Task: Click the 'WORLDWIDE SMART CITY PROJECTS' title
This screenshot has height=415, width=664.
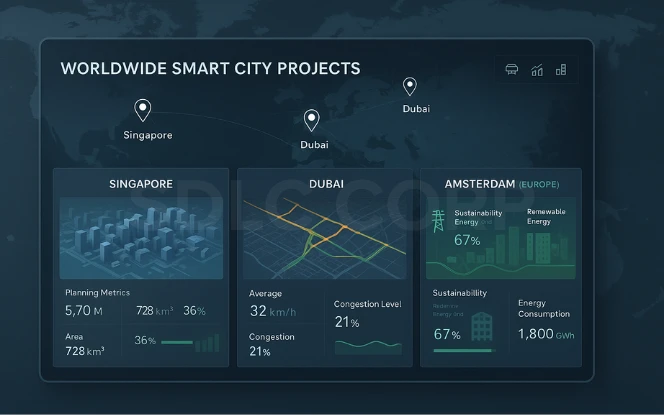Action: pos(210,69)
